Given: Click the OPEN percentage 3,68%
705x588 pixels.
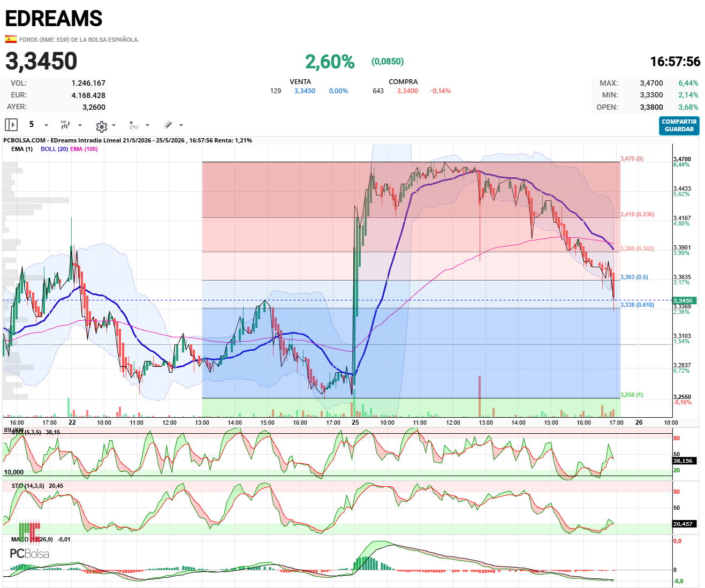Looking at the screenshot, I should tap(688, 107).
